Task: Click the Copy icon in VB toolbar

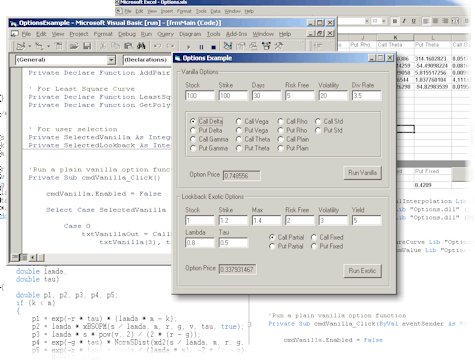Action: click(x=115, y=46)
